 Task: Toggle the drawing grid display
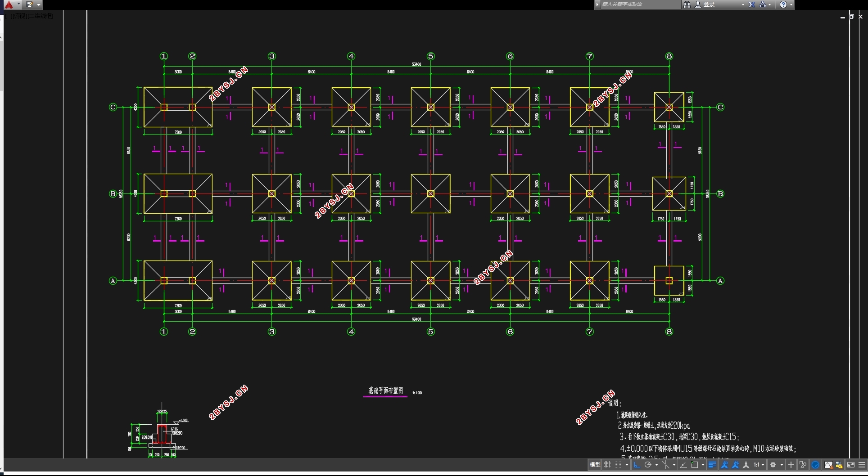click(x=607, y=465)
